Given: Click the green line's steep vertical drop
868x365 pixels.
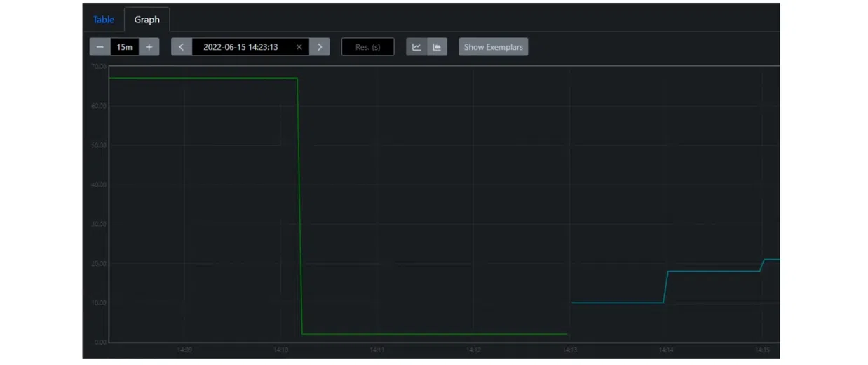Looking at the screenshot, I should click(x=299, y=204).
